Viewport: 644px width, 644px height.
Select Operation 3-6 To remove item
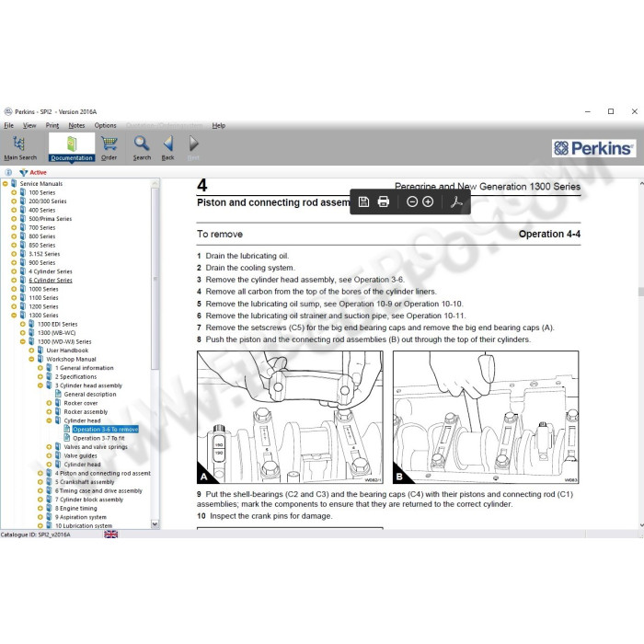point(105,430)
